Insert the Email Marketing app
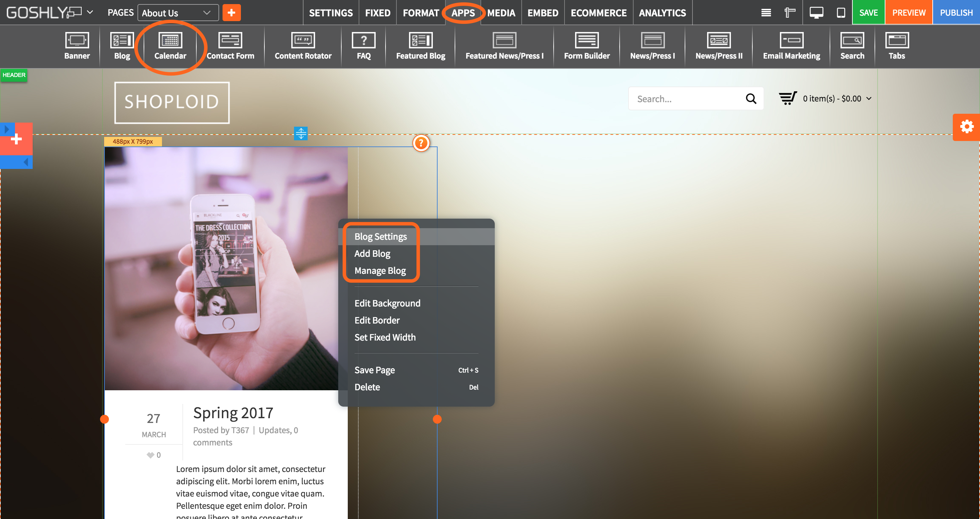The height and width of the screenshot is (519, 980). [x=791, y=46]
